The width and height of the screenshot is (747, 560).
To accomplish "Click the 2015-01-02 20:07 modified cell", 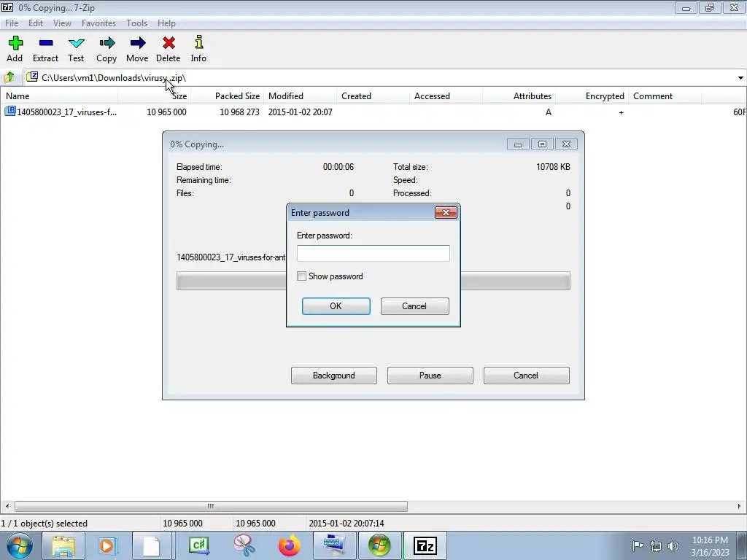I will (300, 112).
